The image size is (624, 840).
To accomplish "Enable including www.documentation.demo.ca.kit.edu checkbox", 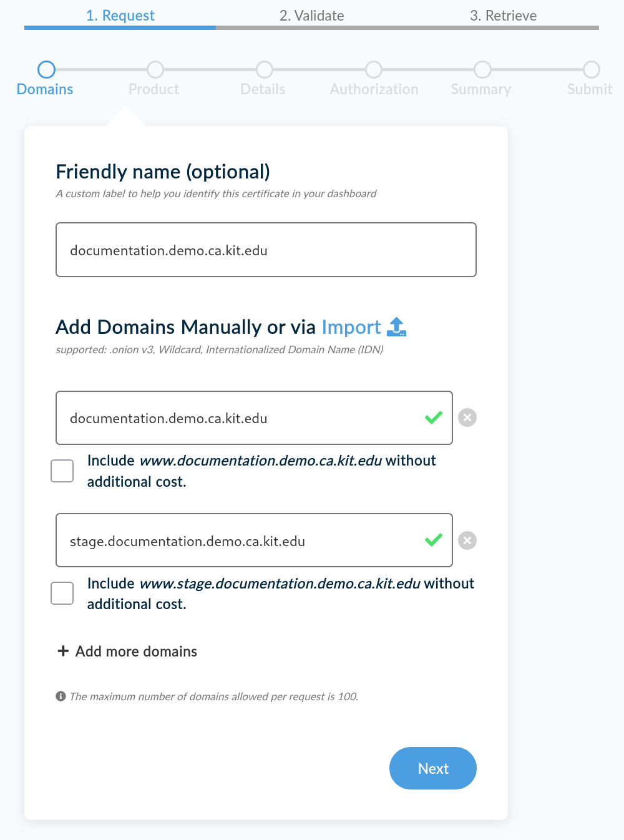I will point(62,471).
